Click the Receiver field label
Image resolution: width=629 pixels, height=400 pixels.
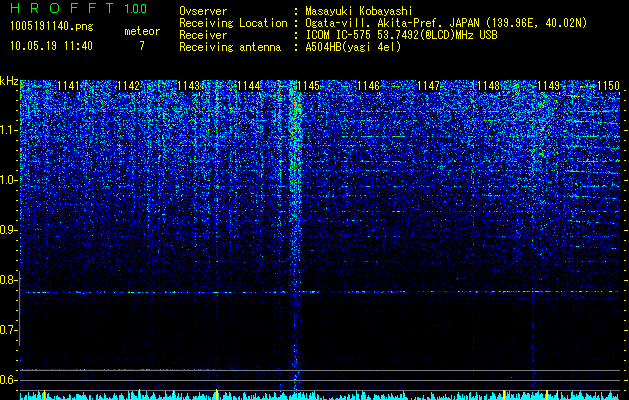tap(203, 35)
